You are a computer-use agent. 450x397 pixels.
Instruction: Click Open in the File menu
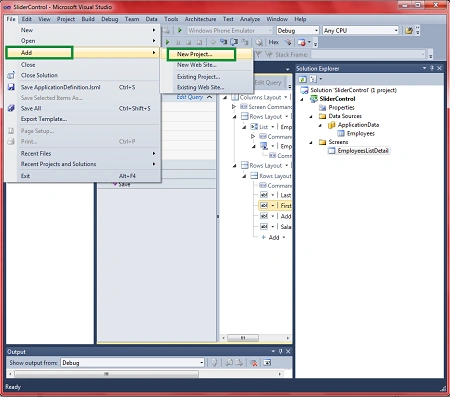pos(81,41)
